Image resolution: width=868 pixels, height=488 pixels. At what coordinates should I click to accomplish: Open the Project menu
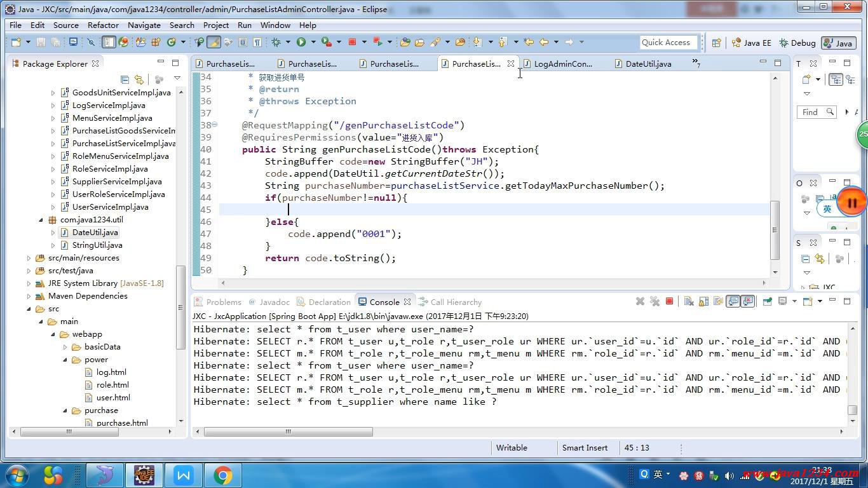click(216, 25)
